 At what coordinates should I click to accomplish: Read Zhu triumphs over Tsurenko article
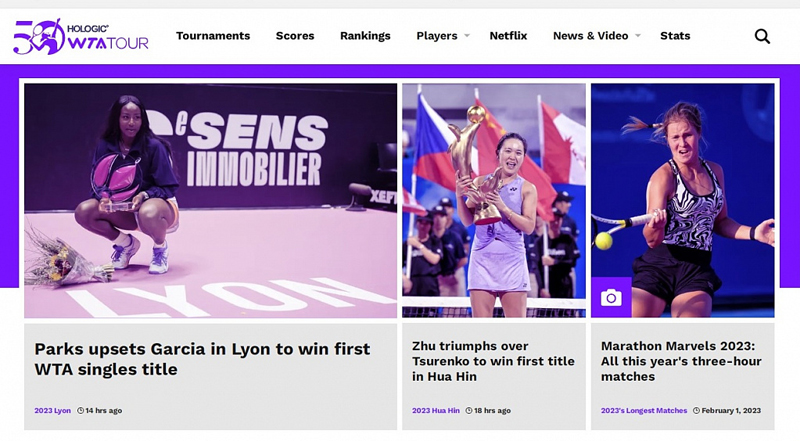point(493,361)
